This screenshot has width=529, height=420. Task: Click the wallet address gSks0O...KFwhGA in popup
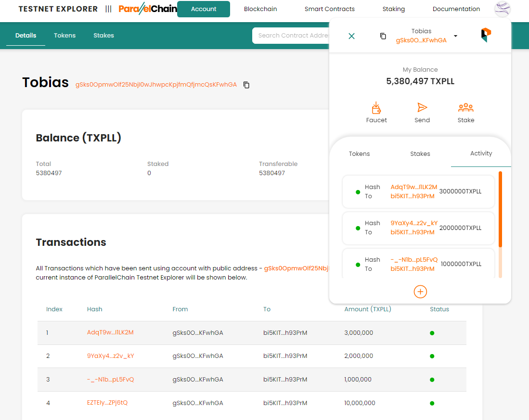point(421,40)
